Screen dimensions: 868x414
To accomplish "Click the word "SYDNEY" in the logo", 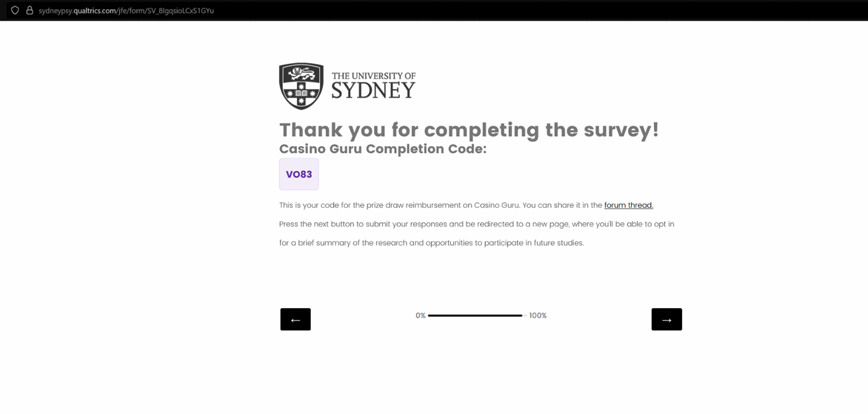I will pyautogui.click(x=373, y=91).
